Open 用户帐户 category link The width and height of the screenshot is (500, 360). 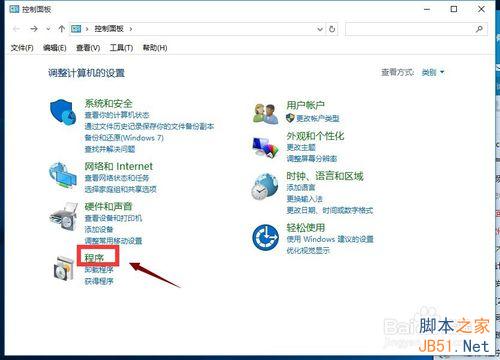click(x=306, y=106)
